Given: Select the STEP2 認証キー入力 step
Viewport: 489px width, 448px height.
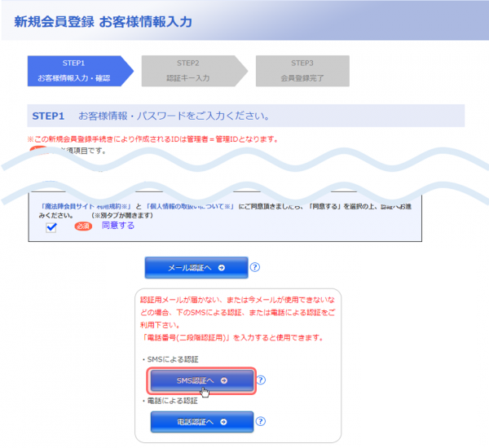Looking at the screenshot, I should click(x=188, y=71).
